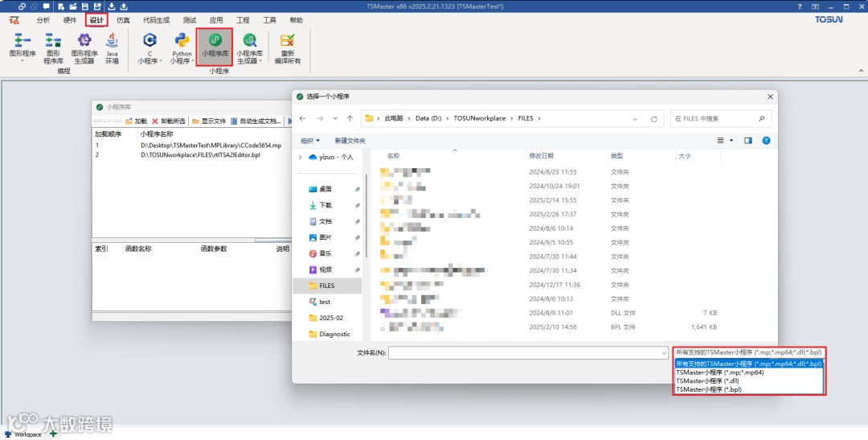Open the Java 环境 settings
This screenshot has width=868, height=440.
click(x=112, y=47)
